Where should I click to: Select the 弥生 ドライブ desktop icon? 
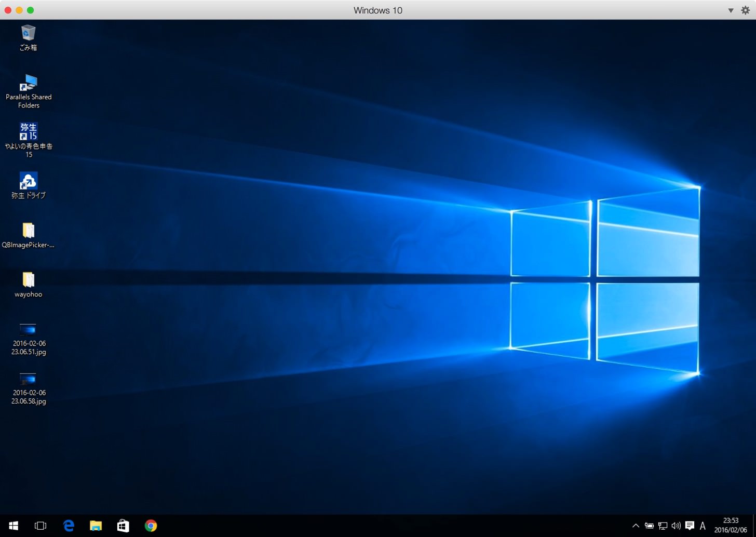[x=28, y=185]
